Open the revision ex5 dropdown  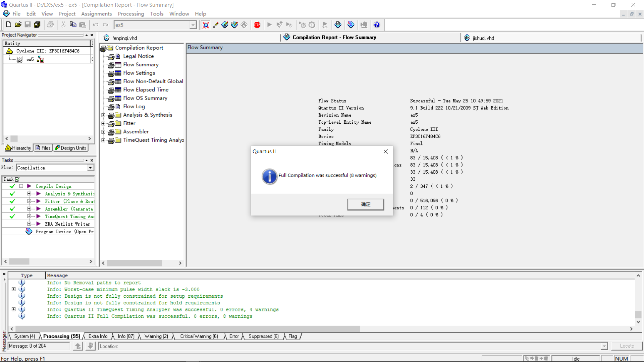tap(193, 25)
